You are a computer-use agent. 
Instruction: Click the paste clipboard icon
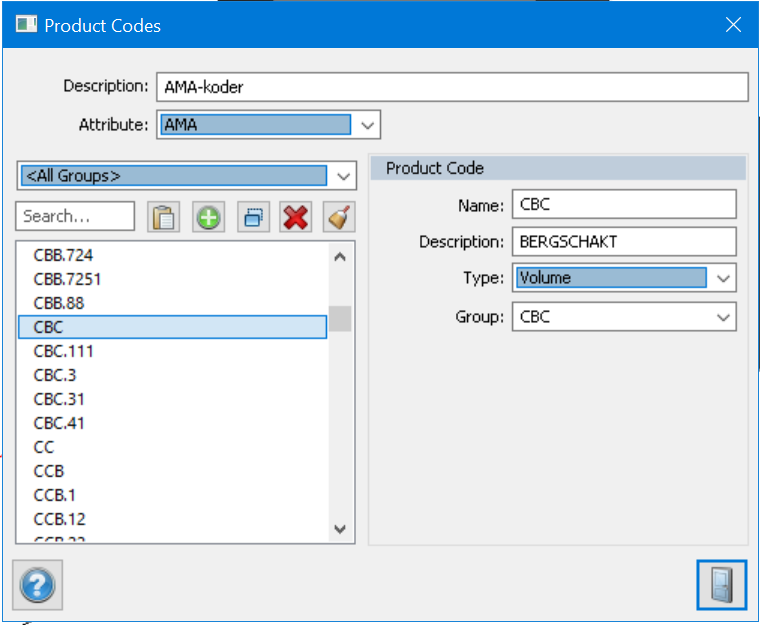163,217
